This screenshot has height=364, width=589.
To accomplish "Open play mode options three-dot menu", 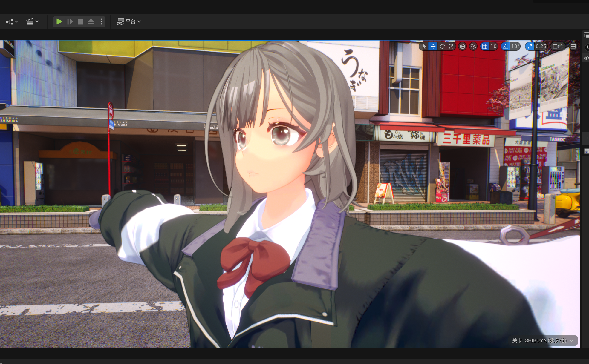I will coord(101,21).
